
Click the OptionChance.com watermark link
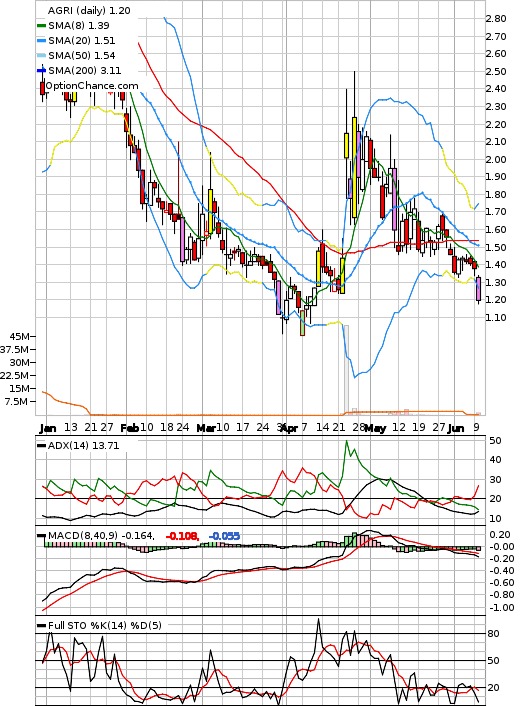(92, 86)
